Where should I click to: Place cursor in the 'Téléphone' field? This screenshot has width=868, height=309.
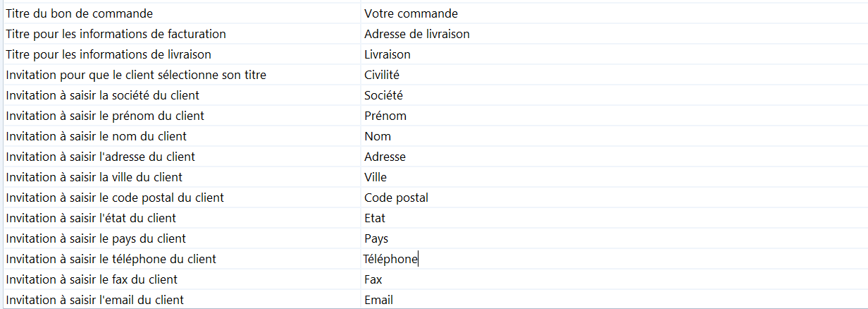click(391, 259)
